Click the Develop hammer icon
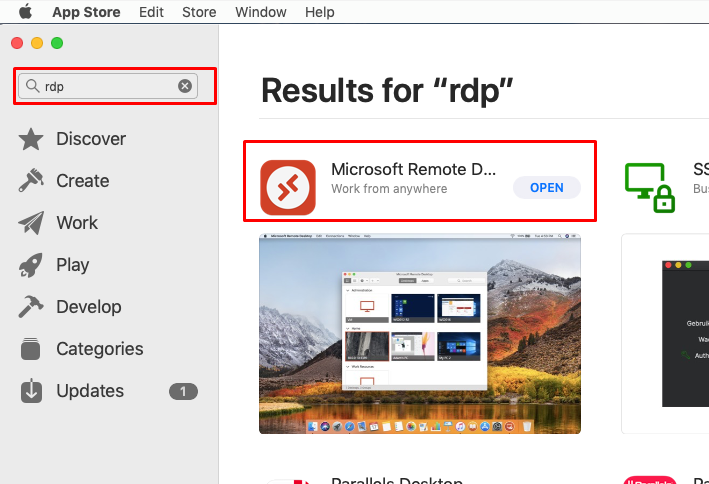 point(31,307)
